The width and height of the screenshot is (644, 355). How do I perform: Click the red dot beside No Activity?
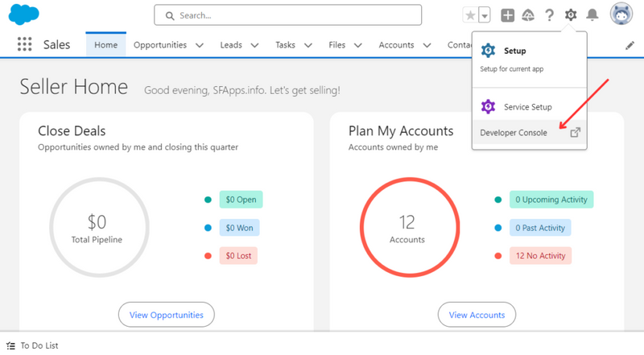point(498,255)
